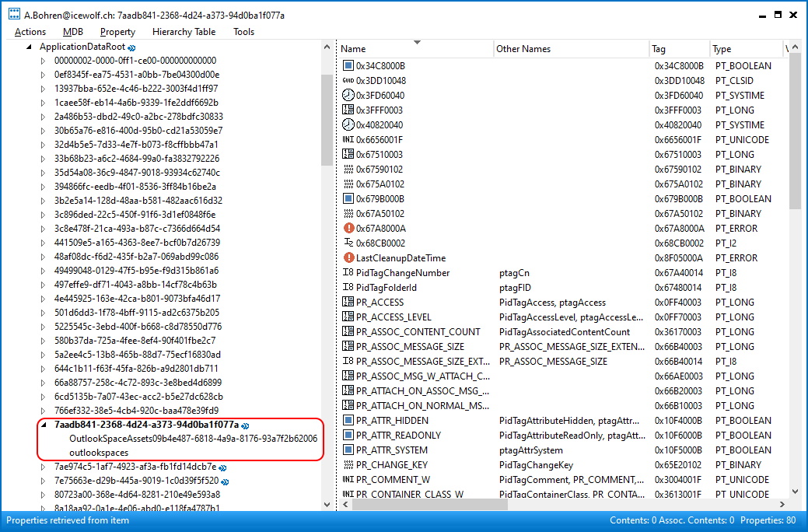Click the boolean icon beside PR_ATTR_READONLY
The height and width of the screenshot is (532, 808).
coord(348,435)
